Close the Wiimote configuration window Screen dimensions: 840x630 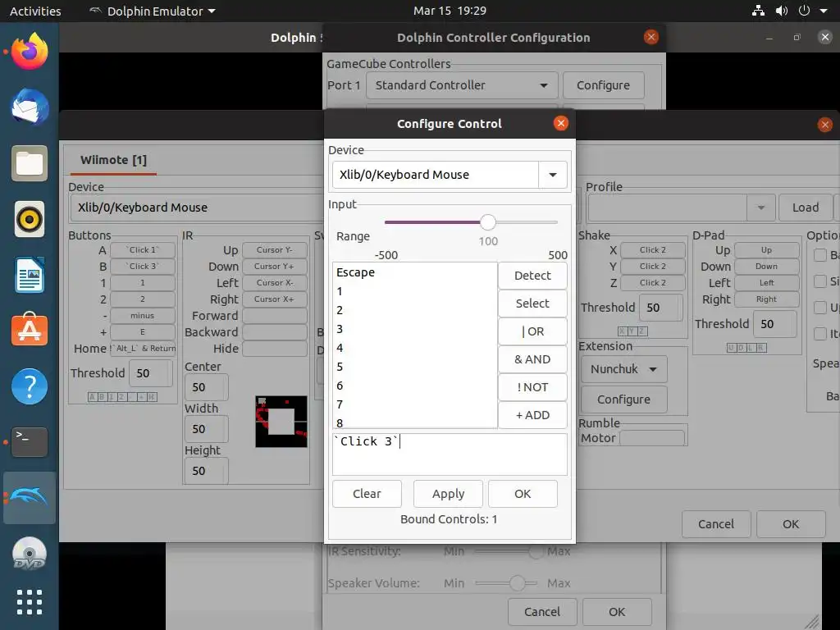(825, 125)
